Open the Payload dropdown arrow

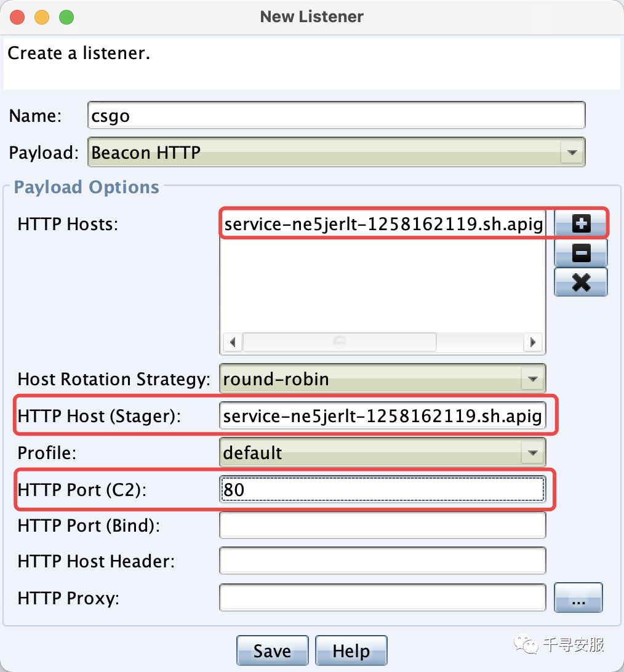pyautogui.click(x=572, y=153)
